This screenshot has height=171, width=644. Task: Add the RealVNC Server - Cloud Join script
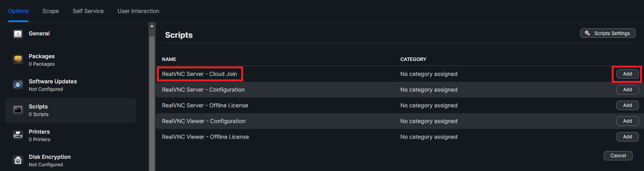[x=627, y=74]
